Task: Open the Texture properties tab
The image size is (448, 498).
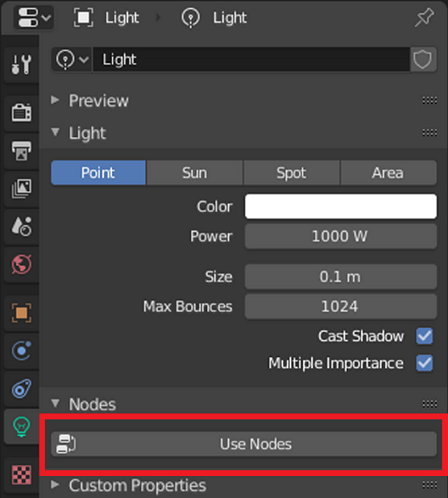Action: point(21,475)
